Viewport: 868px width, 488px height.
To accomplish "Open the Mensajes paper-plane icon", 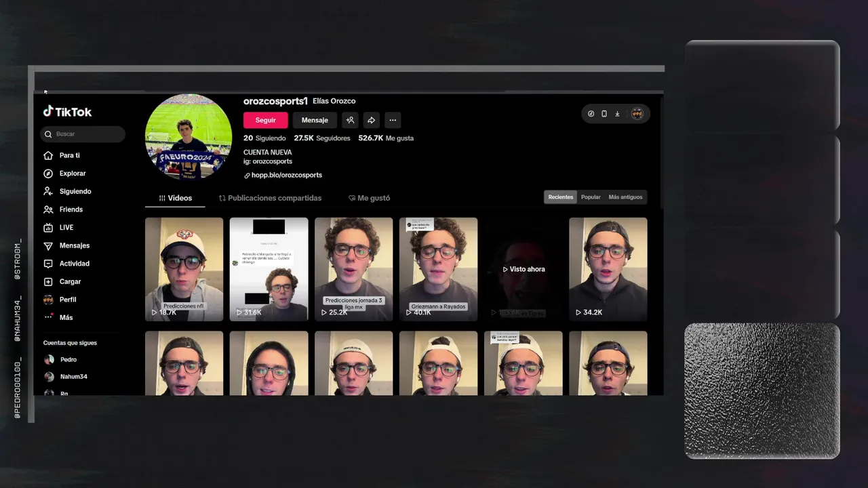I will 48,245.
